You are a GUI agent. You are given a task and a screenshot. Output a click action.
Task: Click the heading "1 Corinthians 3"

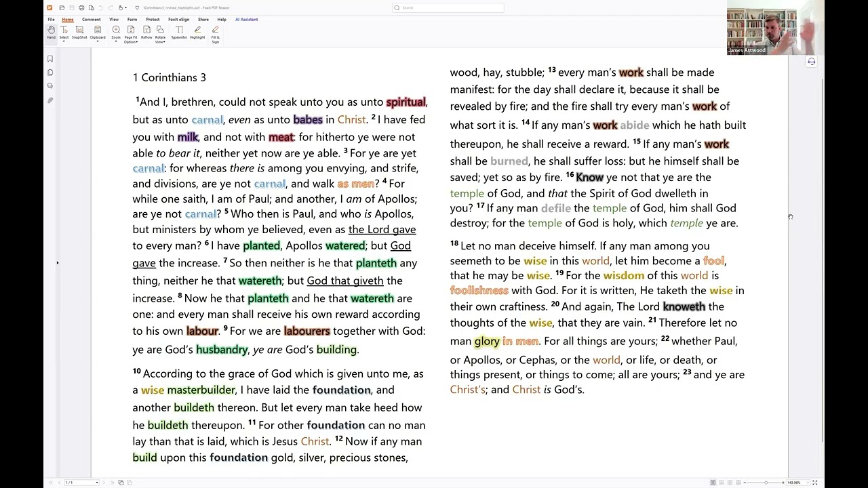click(170, 77)
